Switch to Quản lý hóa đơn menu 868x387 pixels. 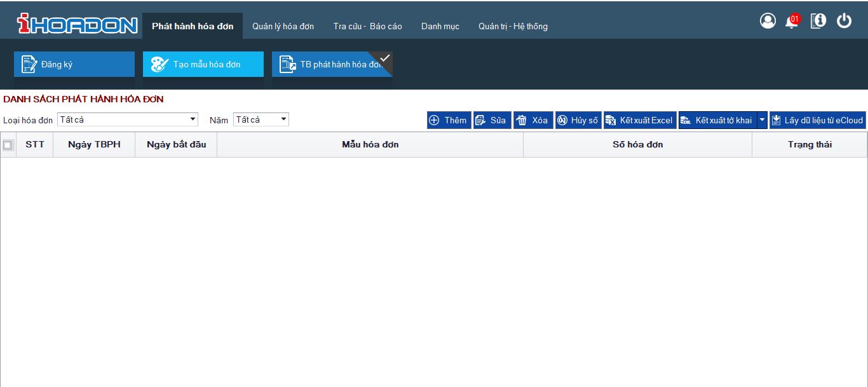click(283, 26)
